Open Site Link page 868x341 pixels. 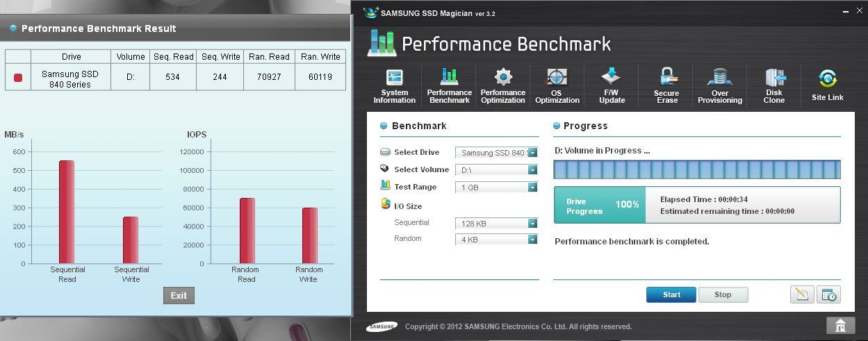pos(828,86)
